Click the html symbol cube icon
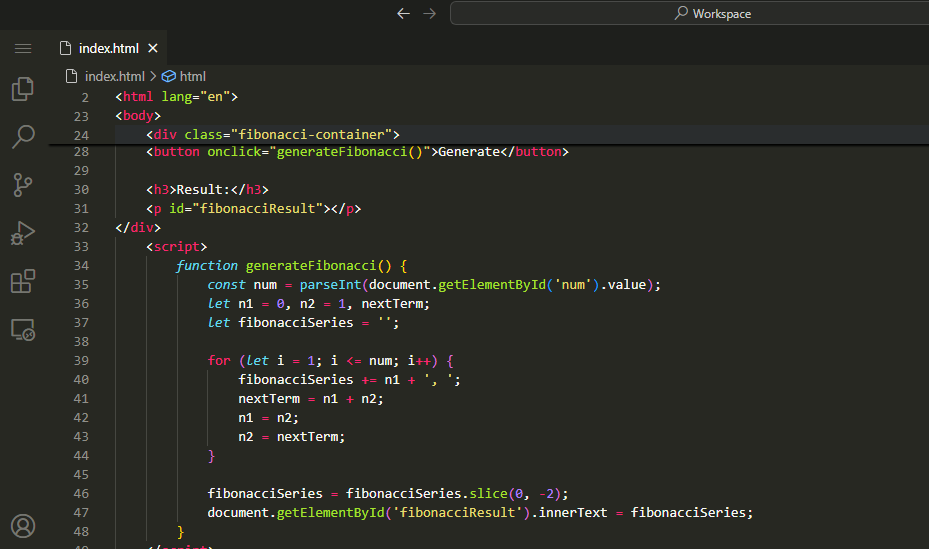Viewport: 929px width, 549px height. click(169, 76)
